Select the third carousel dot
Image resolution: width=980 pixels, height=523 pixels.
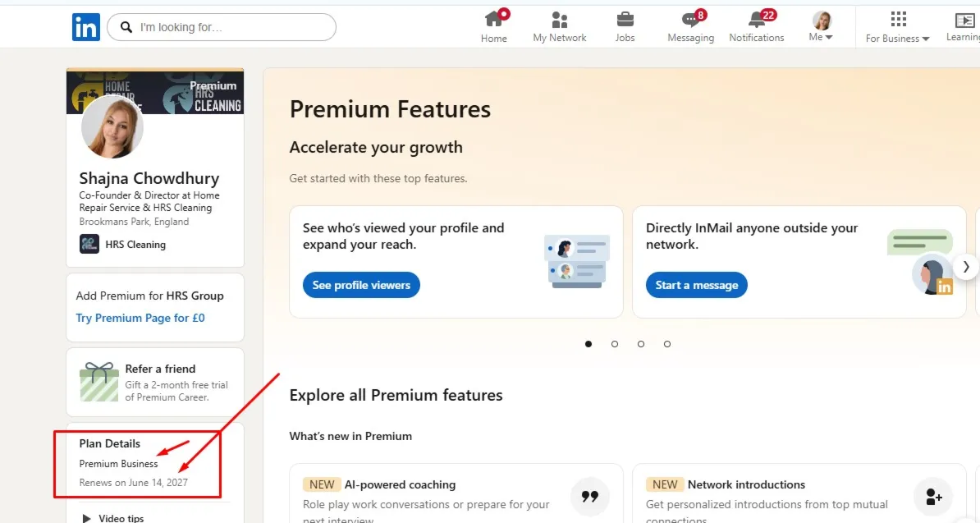click(x=641, y=344)
